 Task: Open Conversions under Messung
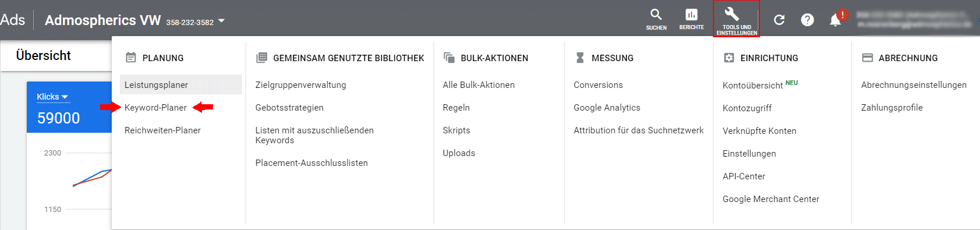point(598,85)
